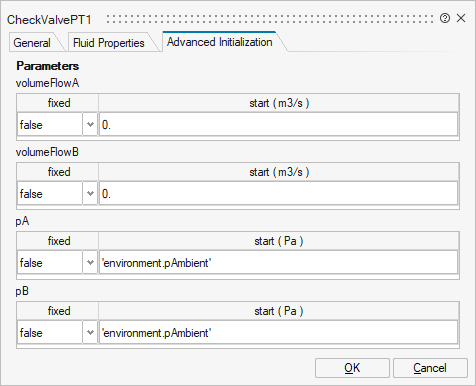Edit the volumeFlowB start value field

[278, 193]
